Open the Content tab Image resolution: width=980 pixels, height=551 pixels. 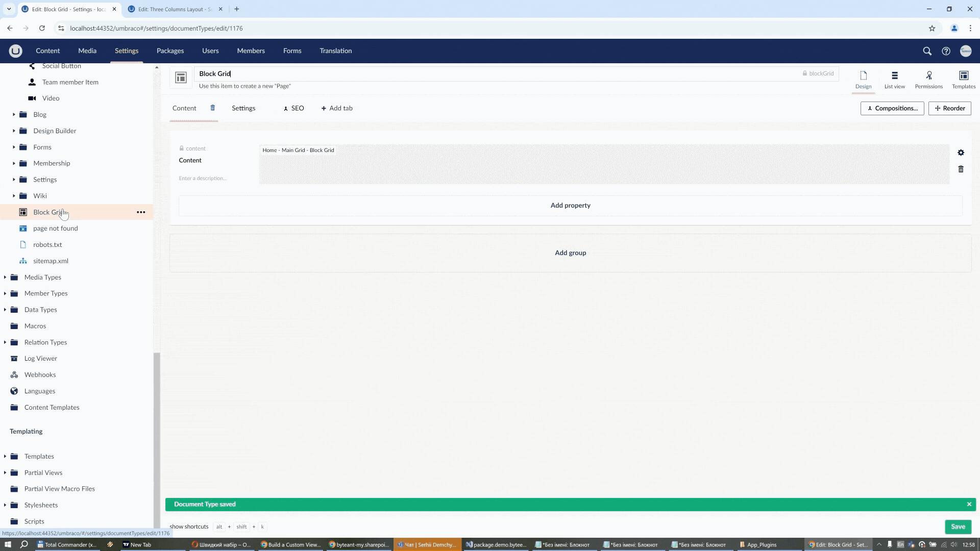pyautogui.click(x=184, y=108)
